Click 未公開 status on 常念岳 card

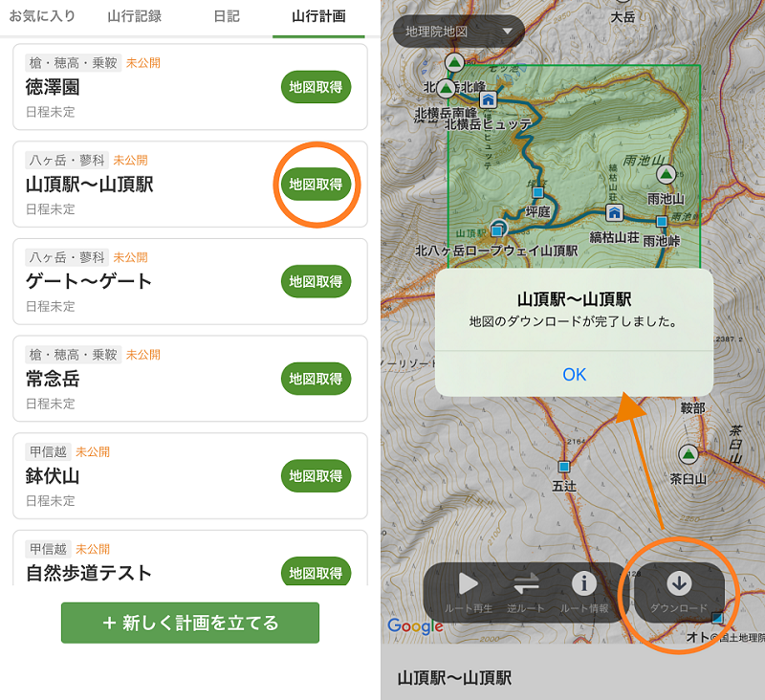tap(142, 355)
